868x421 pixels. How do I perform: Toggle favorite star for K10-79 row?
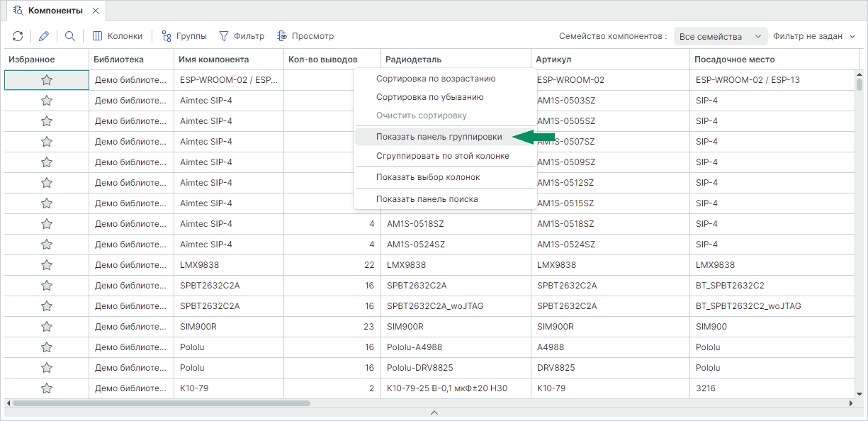point(47,388)
